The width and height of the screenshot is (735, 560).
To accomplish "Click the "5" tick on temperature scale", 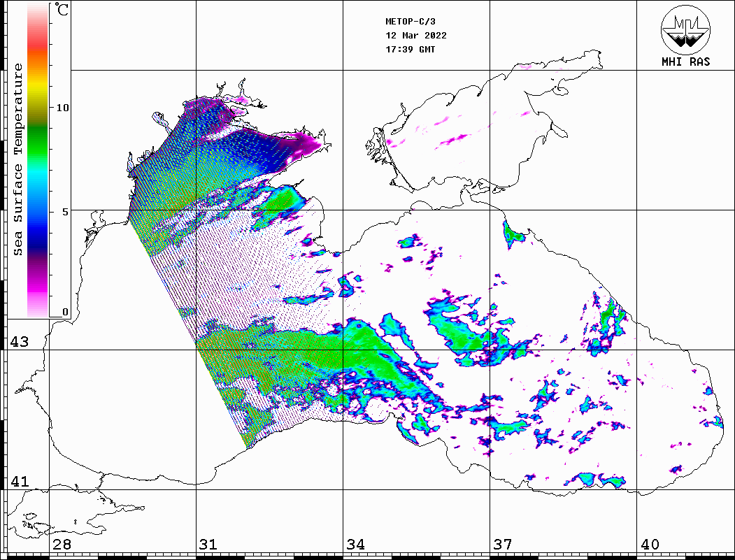I will [x=66, y=212].
